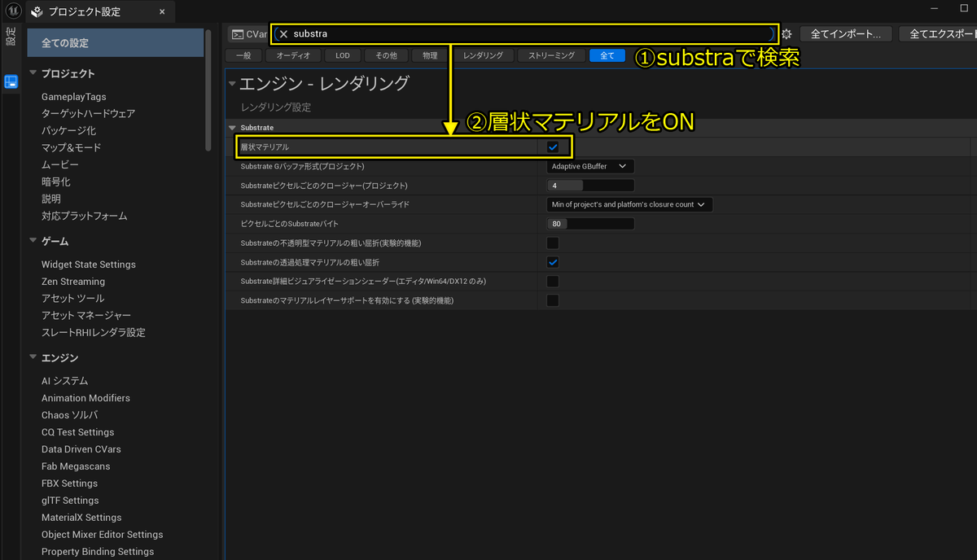Select 全ての設定 in sidebar
Viewport: 977px width, 560px height.
pyautogui.click(x=116, y=42)
